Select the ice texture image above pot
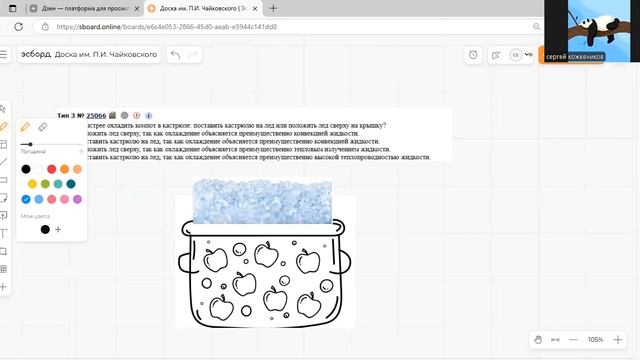This screenshot has width=640, height=360. tap(262, 201)
